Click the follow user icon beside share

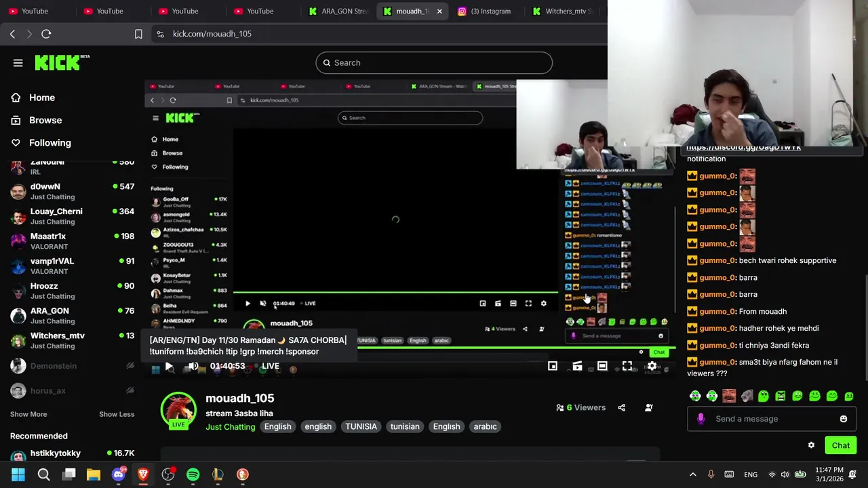pyautogui.click(x=649, y=407)
